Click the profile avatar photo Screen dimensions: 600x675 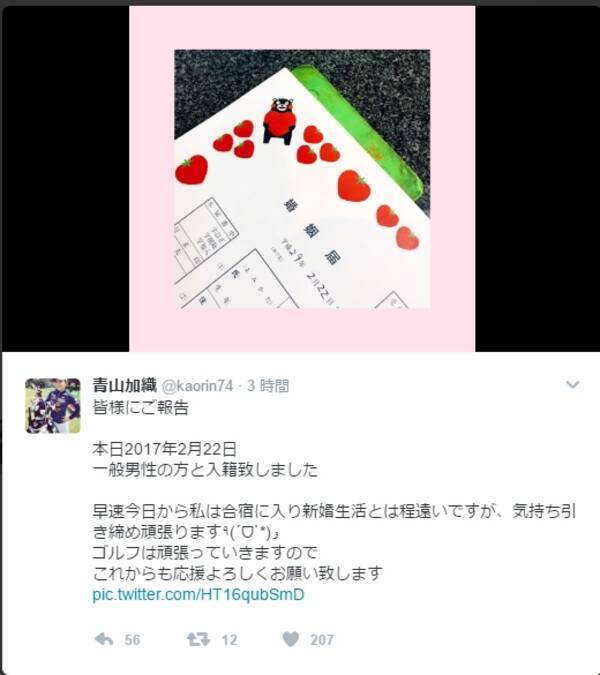(53, 406)
